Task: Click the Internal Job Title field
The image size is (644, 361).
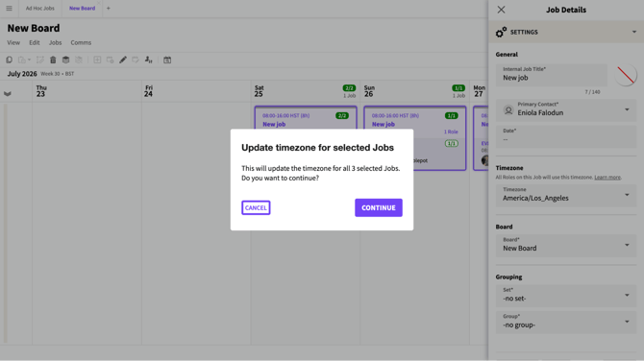Action: point(551,75)
